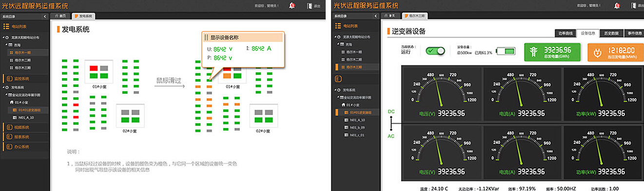Viewport: 644px width, 191px height.
Task: Select 格尔木一期 in left window tree
Action: pyautogui.click(x=22, y=52)
